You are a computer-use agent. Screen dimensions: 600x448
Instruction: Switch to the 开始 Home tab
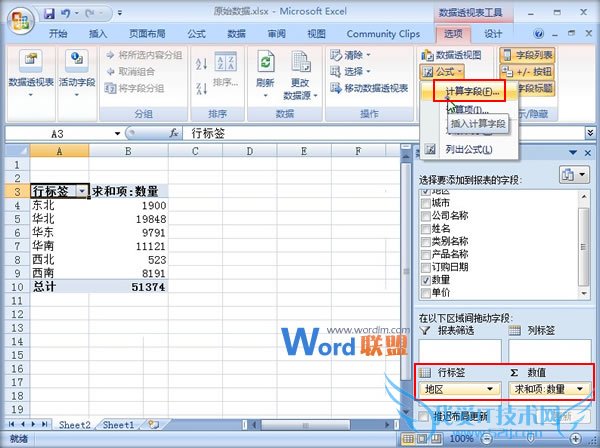pos(58,34)
